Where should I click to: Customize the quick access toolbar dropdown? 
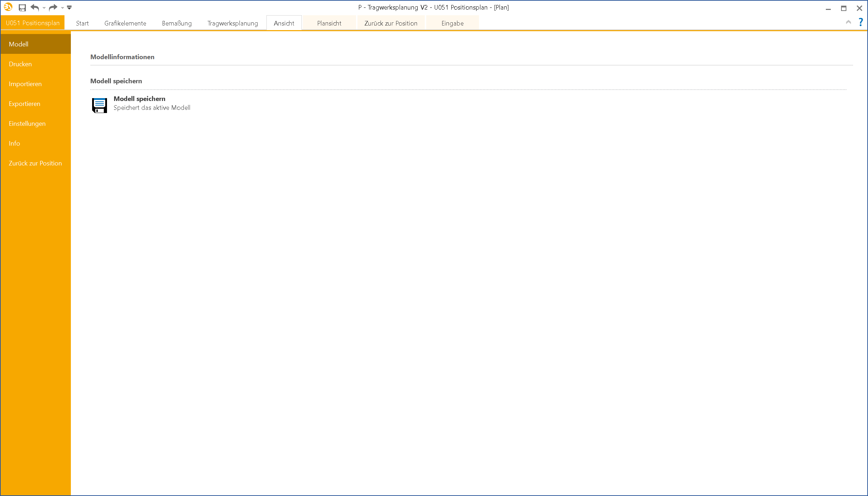(69, 7)
